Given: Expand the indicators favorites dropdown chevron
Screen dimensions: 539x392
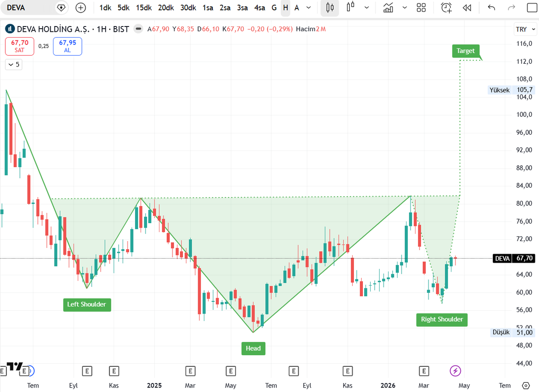Looking at the screenshot, I should pos(405,8).
